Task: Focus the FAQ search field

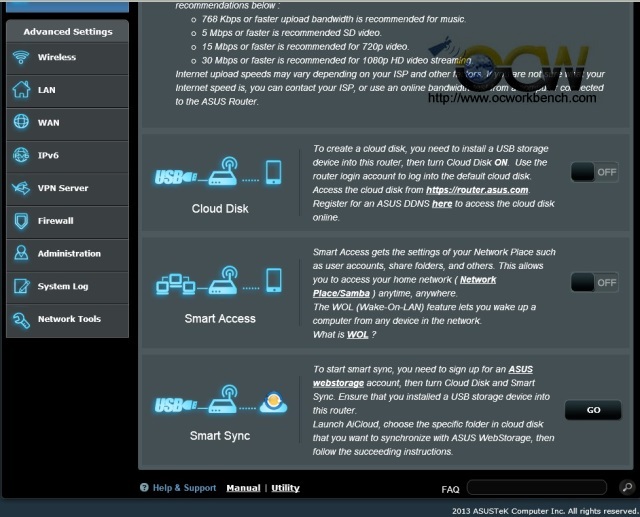Action: coord(537,487)
